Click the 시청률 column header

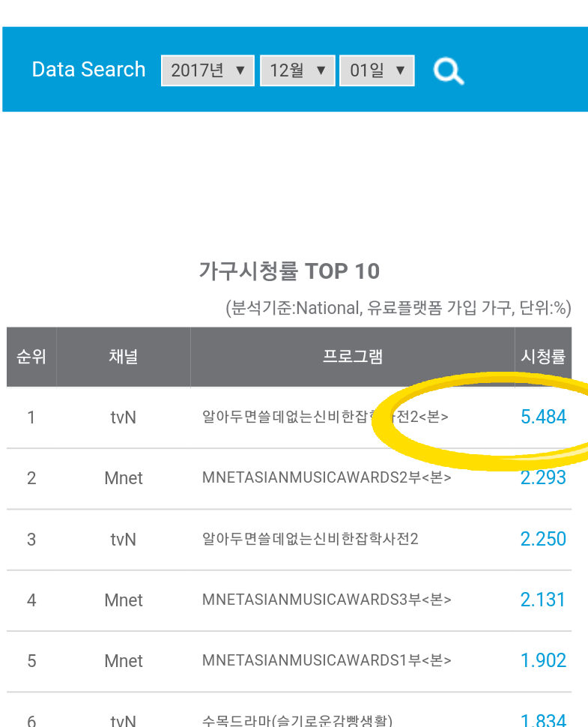543,357
